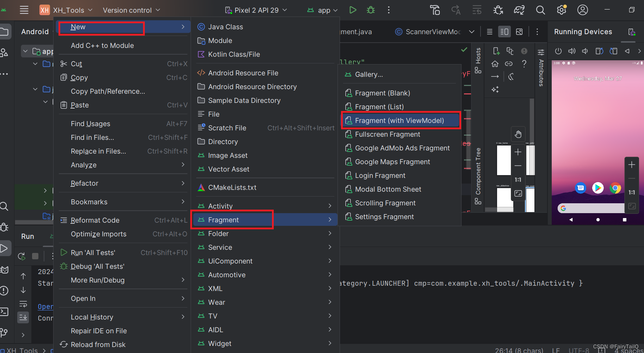Choose the Gallery... option
Viewport: 644px width, 353px height.
(369, 74)
